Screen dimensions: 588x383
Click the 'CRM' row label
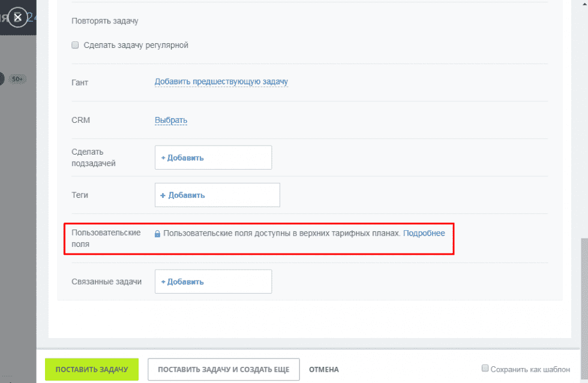point(80,120)
